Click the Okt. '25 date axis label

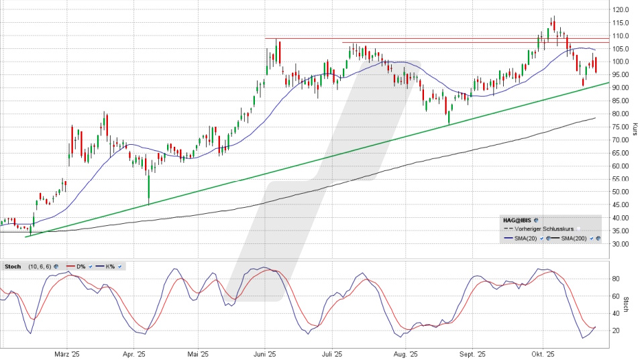(541, 355)
